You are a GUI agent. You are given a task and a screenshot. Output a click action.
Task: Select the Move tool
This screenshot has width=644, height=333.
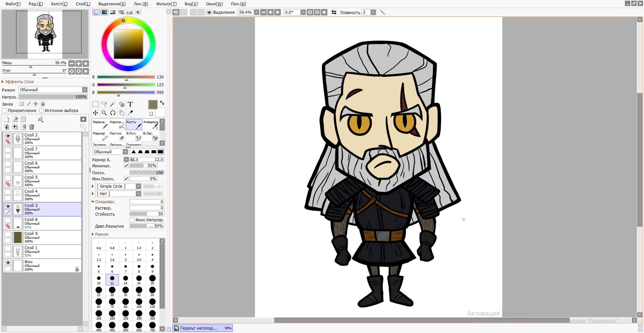(x=96, y=113)
